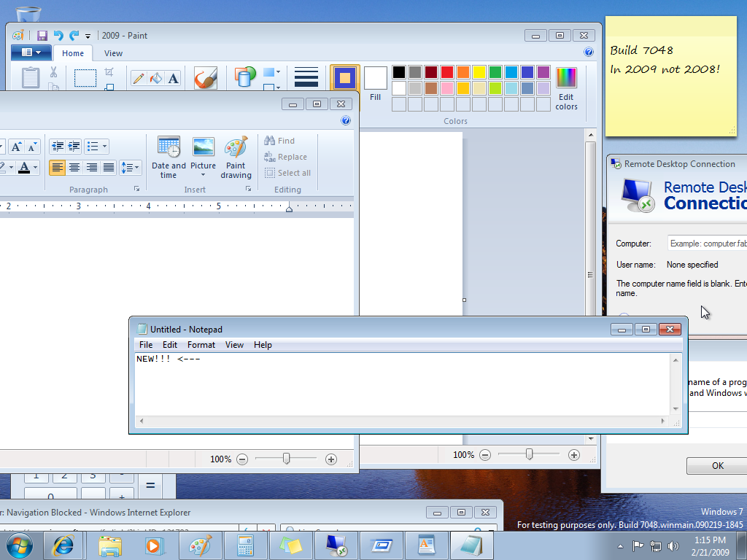Open the Shapes gallery in Paint
The width and height of the screenshot is (747, 560).
[245, 77]
